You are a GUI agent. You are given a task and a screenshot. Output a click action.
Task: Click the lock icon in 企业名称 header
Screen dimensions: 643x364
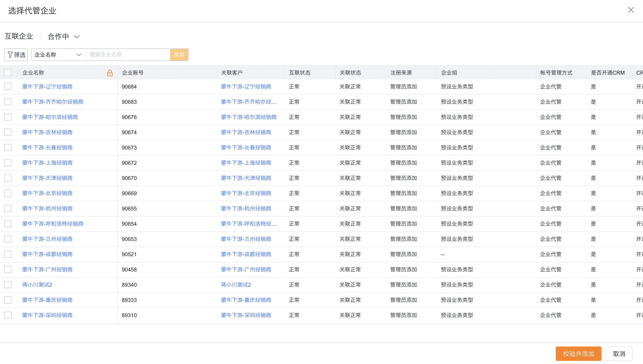point(110,73)
